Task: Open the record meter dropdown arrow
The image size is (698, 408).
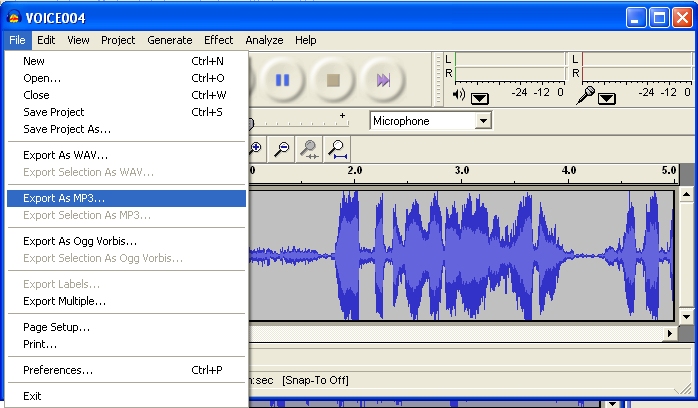Action: pos(607,98)
